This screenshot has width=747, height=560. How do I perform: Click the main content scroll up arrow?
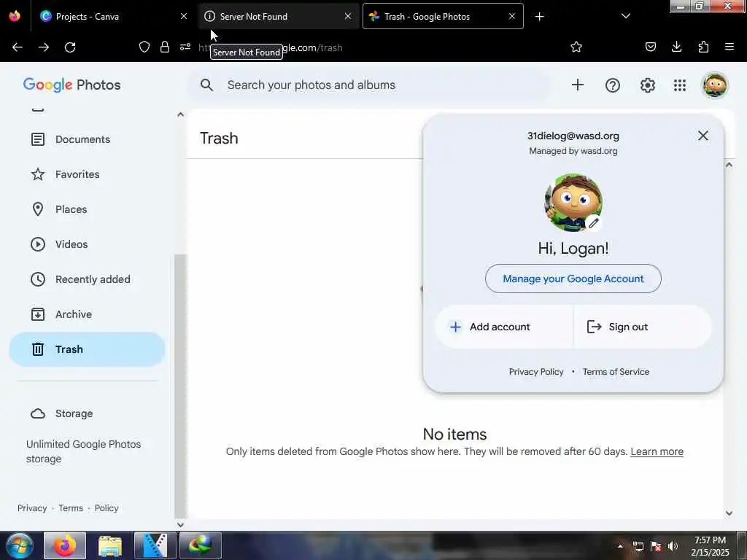tap(729, 166)
